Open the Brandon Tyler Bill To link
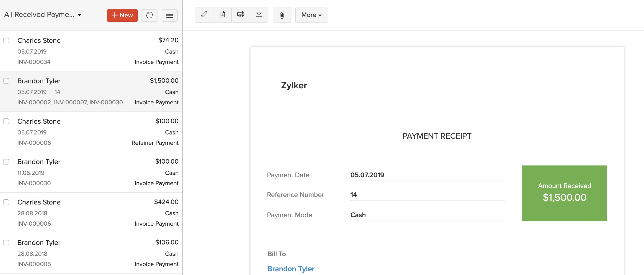Screen dimensions: 644x275 click(291, 268)
